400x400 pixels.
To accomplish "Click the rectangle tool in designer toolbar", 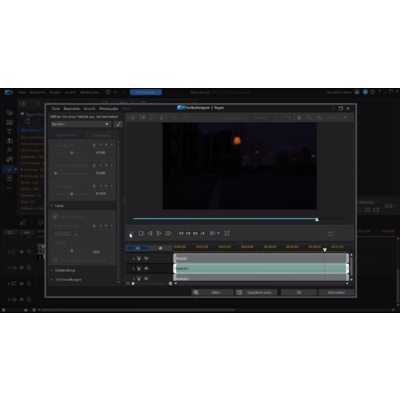I will [x=153, y=117].
